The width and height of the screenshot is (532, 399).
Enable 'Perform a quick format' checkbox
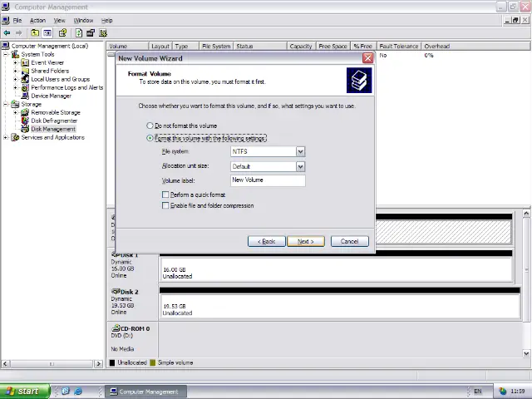click(165, 195)
